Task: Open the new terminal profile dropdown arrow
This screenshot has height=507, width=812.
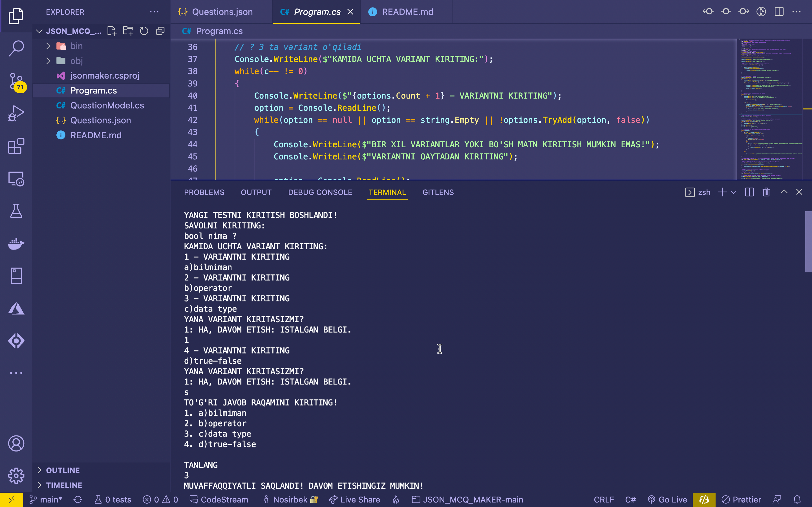Action: tap(734, 192)
